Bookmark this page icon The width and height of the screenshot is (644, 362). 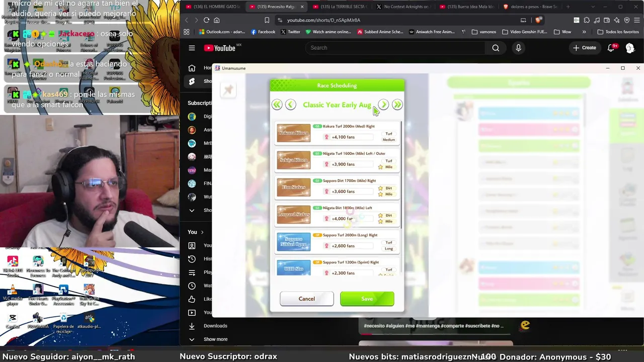click(267, 20)
